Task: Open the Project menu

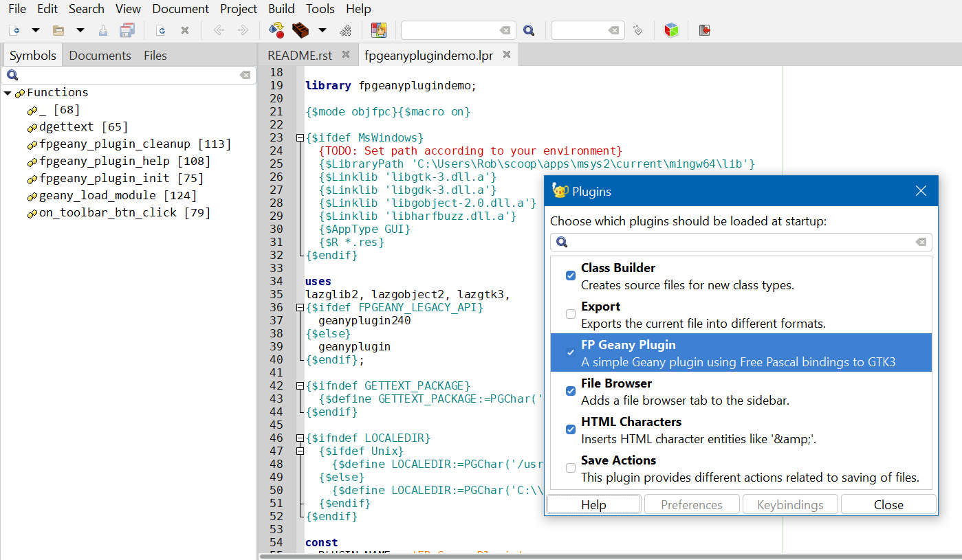Action: pyautogui.click(x=239, y=9)
